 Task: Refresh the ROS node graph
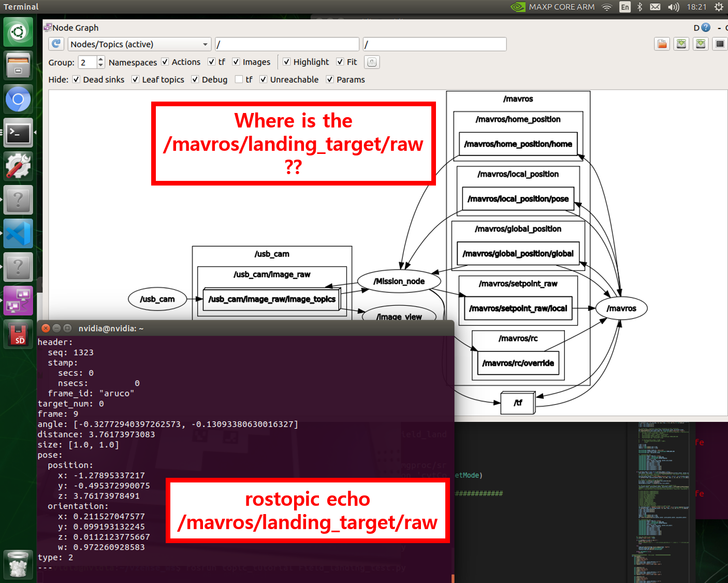pyautogui.click(x=56, y=44)
